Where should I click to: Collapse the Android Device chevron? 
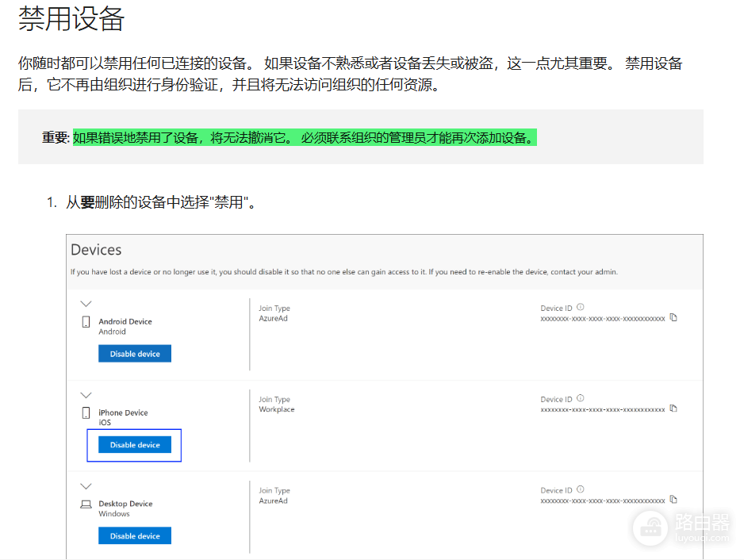(86, 304)
